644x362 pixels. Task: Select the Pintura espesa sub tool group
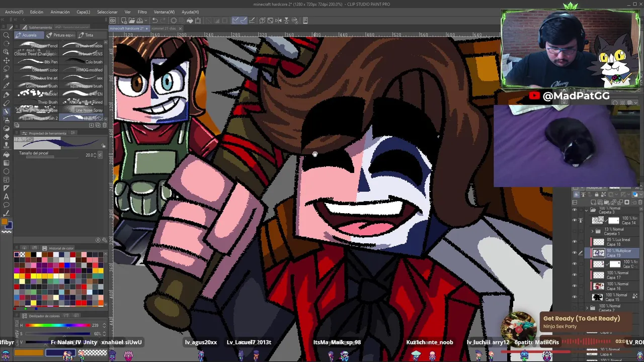coord(60,35)
